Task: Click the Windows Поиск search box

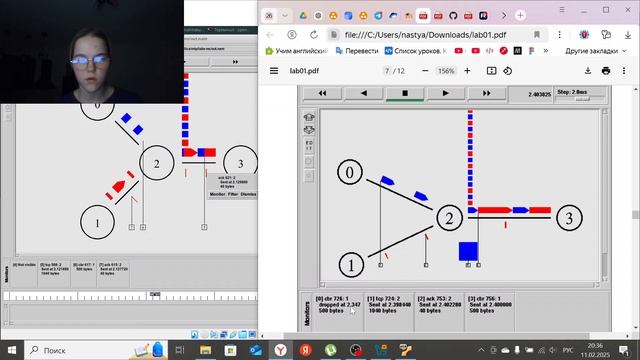Action: 96,350
